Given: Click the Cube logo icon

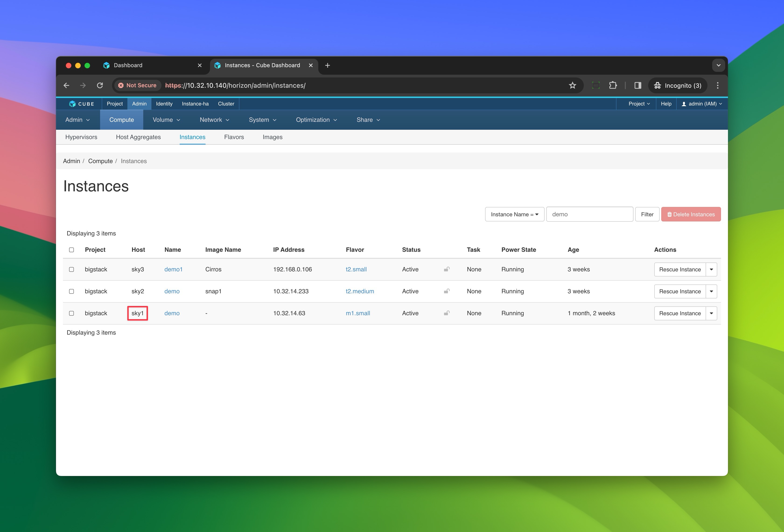Looking at the screenshot, I should (x=72, y=104).
